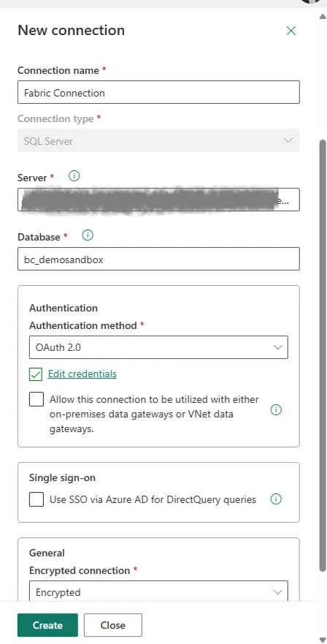This screenshot has height=644, width=327.
Task: Click the user avatar at top right
Action: pyautogui.click(x=311, y=1)
